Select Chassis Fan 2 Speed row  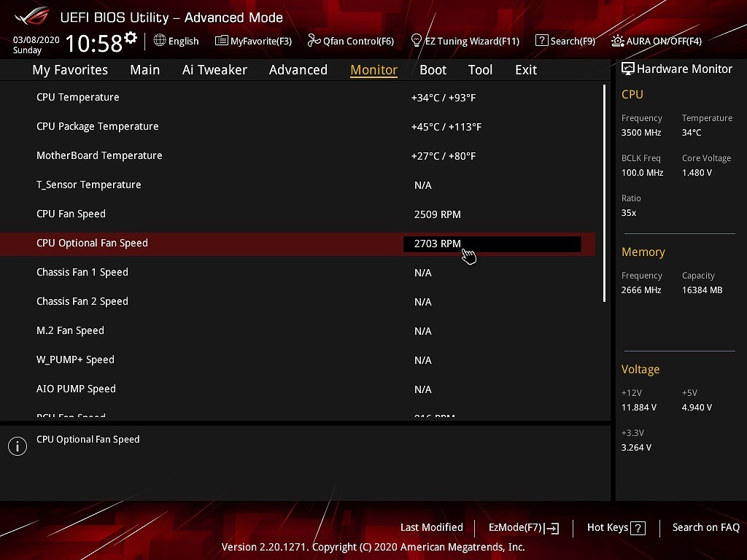point(298,301)
